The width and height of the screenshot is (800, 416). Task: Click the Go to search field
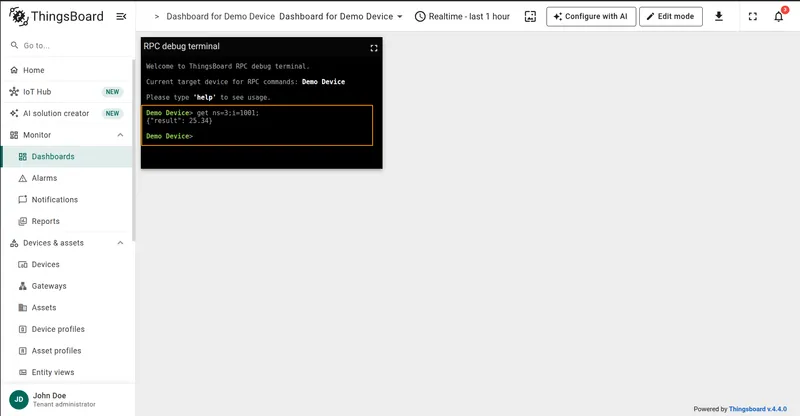68,45
